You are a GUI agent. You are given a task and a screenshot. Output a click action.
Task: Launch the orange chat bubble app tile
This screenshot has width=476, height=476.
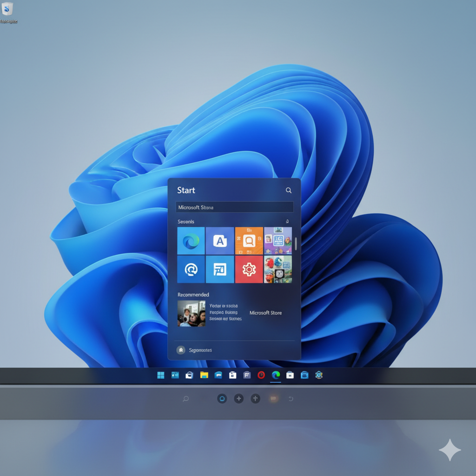(249, 240)
